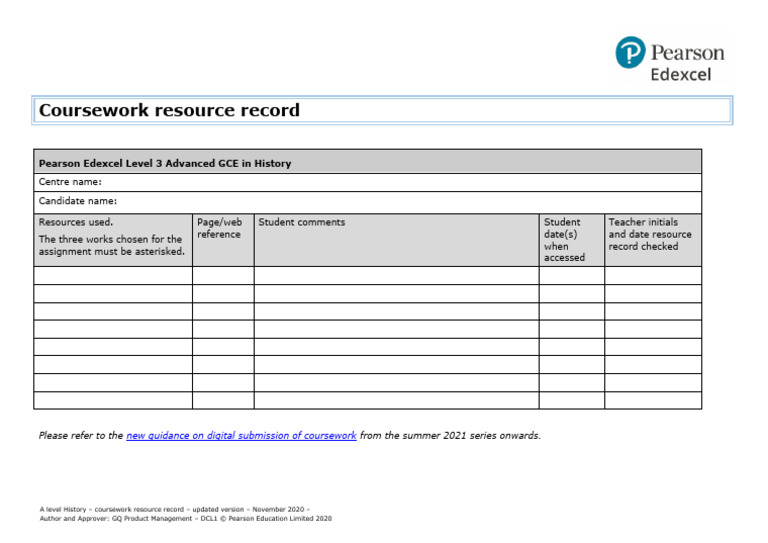
Task: Click the Centre name field
Action: point(367,182)
